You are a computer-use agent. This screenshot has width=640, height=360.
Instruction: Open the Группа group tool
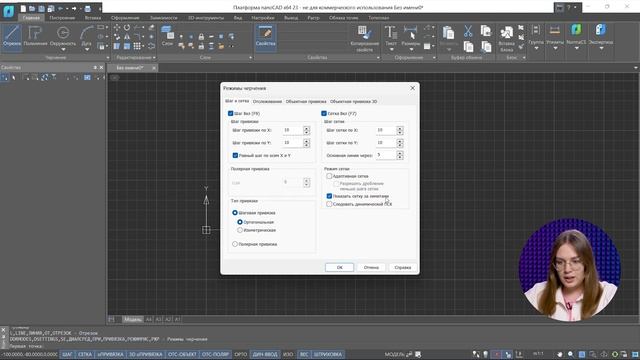pyautogui.click(x=536, y=35)
